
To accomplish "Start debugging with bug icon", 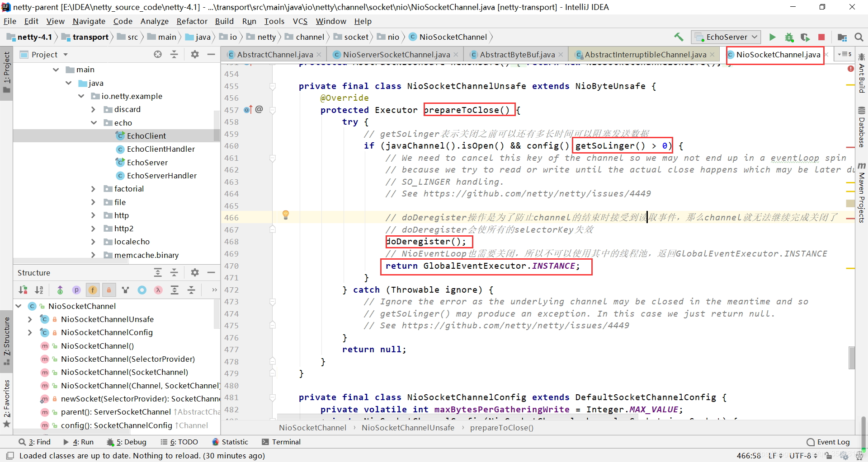I will [x=789, y=37].
